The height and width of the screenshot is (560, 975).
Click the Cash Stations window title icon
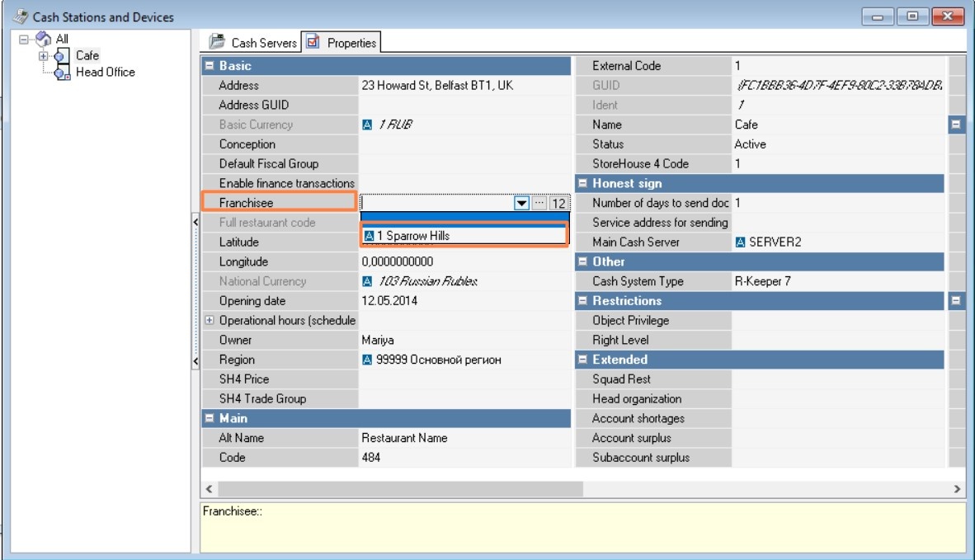coord(20,16)
